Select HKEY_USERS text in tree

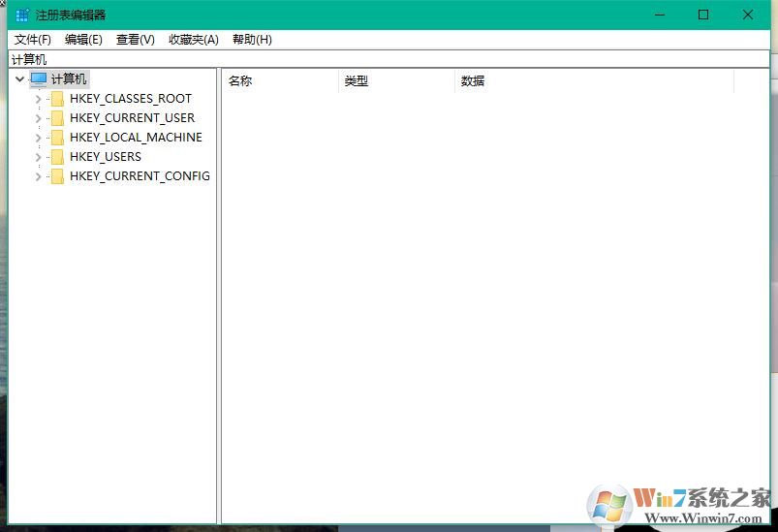(106, 157)
